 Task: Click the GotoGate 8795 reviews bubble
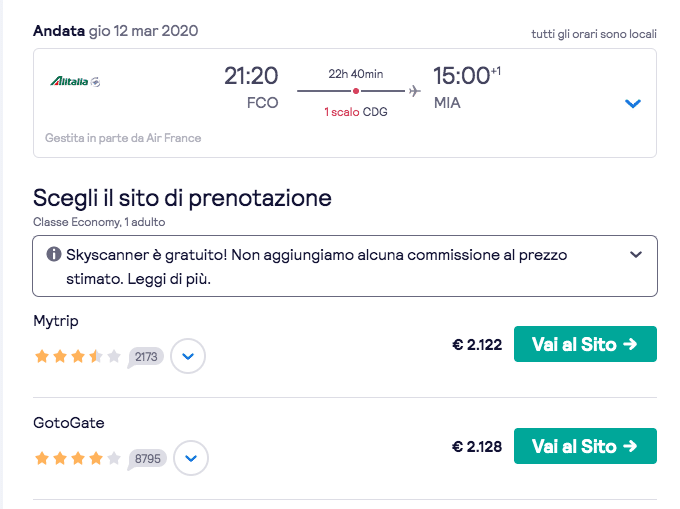click(x=148, y=459)
